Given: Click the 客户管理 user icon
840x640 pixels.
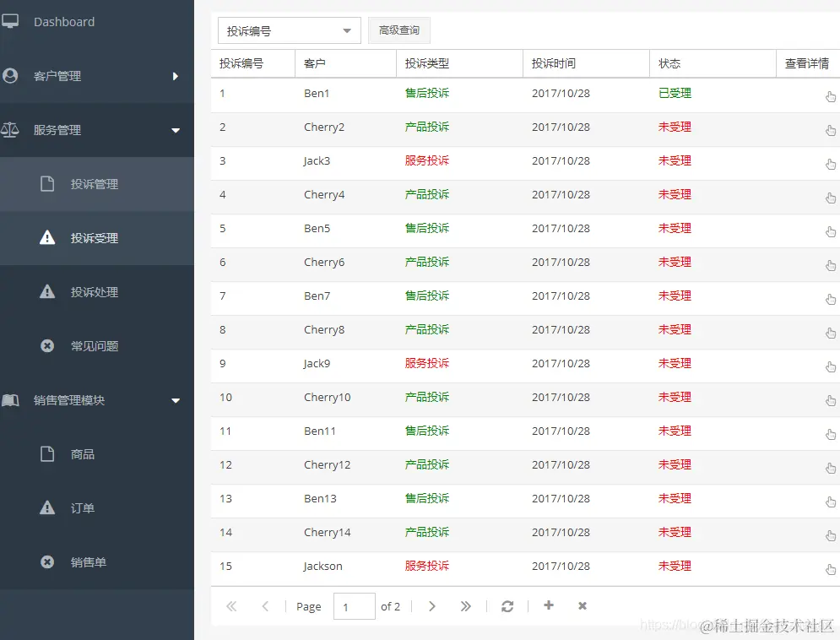Looking at the screenshot, I should coord(9,75).
